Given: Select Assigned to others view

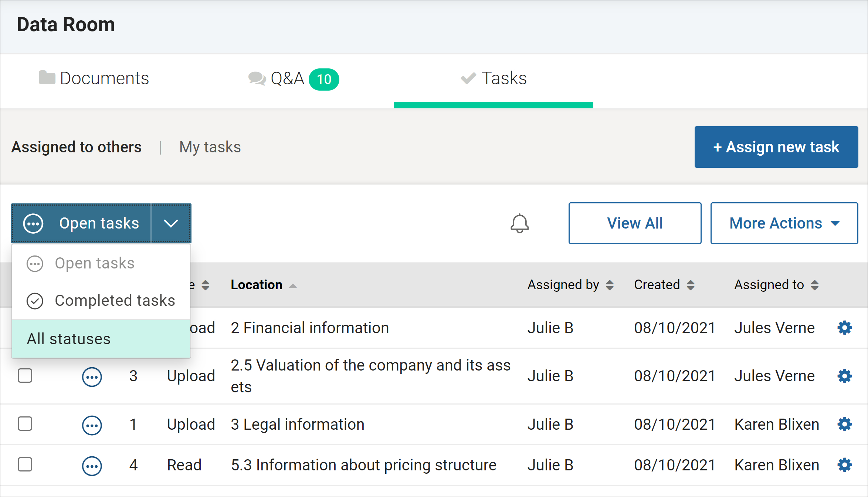Looking at the screenshot, I should 77,147.
